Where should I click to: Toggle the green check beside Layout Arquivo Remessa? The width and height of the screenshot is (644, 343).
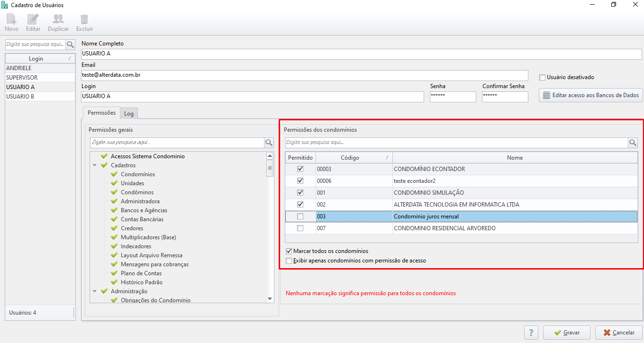point(114,255)
